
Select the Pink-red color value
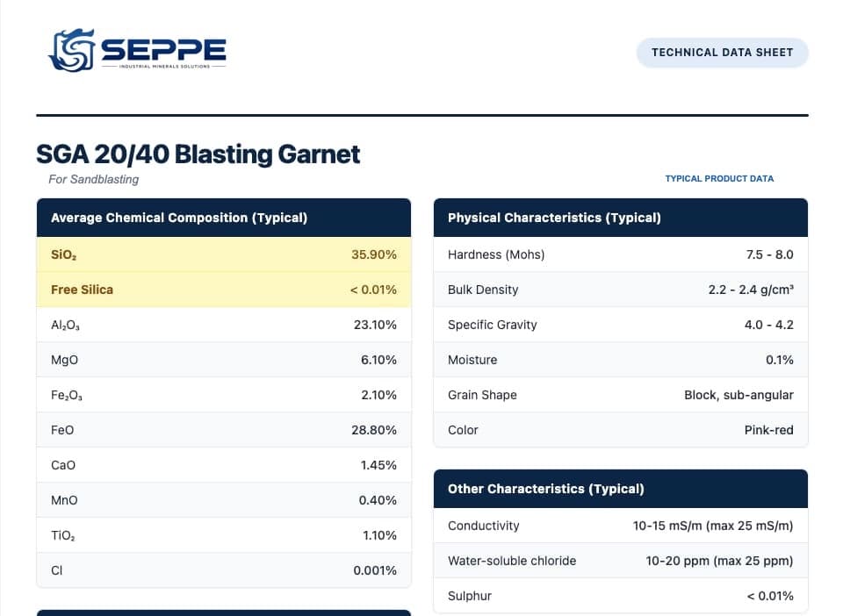click(x=769, y=430)
